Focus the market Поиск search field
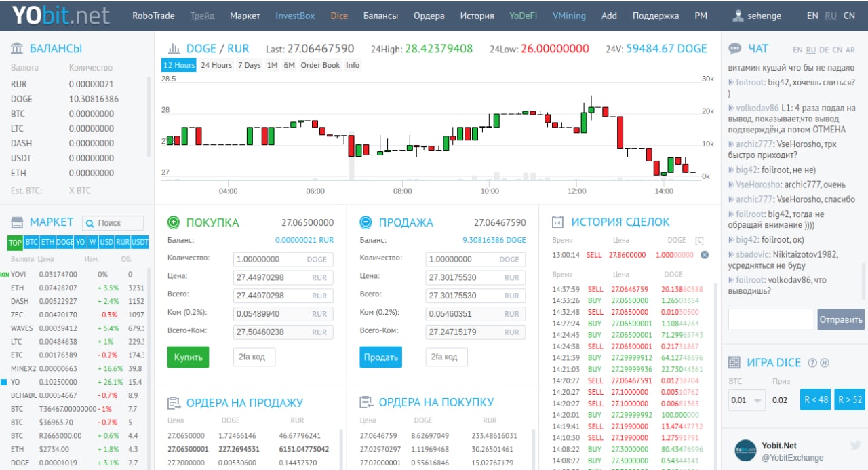 coord(113,223)
